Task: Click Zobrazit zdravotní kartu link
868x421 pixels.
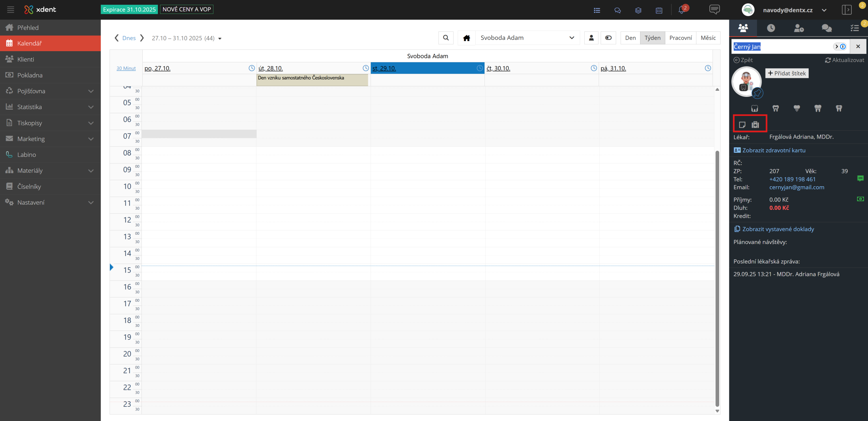Action: [773, 150]
